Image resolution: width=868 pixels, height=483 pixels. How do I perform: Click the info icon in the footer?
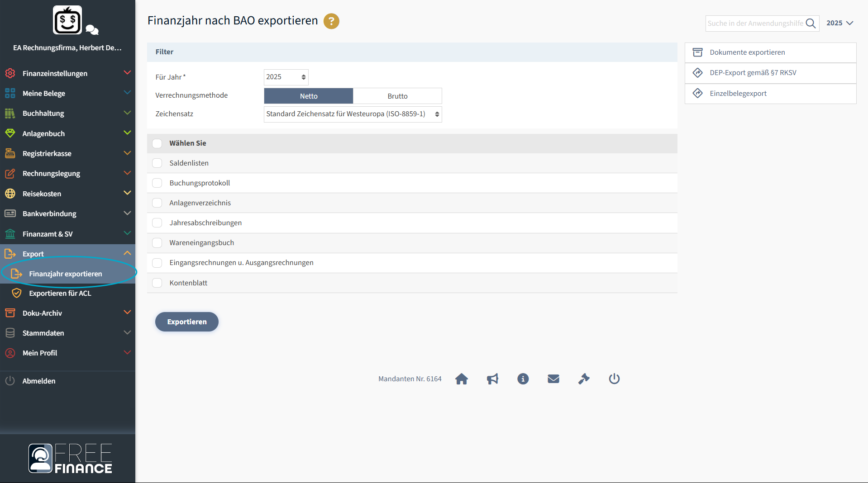tap(523, 379)
